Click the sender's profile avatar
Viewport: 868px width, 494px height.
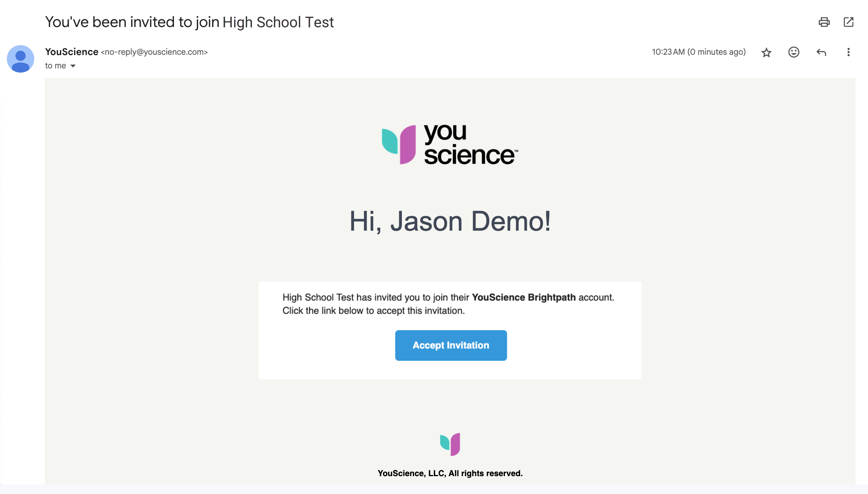point(21,59)
